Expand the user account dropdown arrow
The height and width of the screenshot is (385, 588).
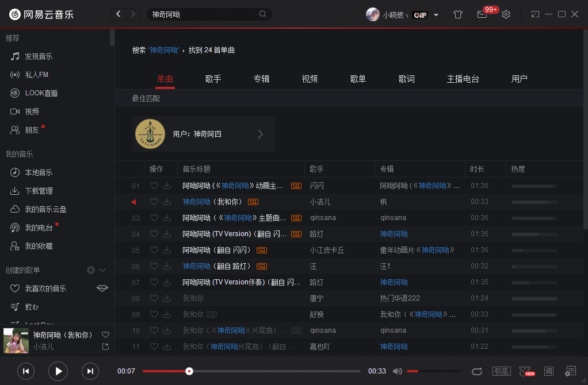click(x=436, y=15)
